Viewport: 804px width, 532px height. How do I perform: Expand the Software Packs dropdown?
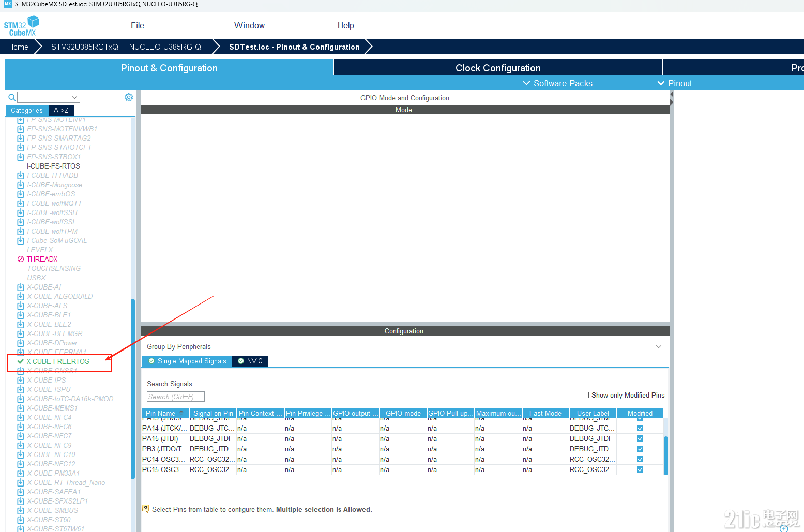pyautogui.click(x=557, y=83)
